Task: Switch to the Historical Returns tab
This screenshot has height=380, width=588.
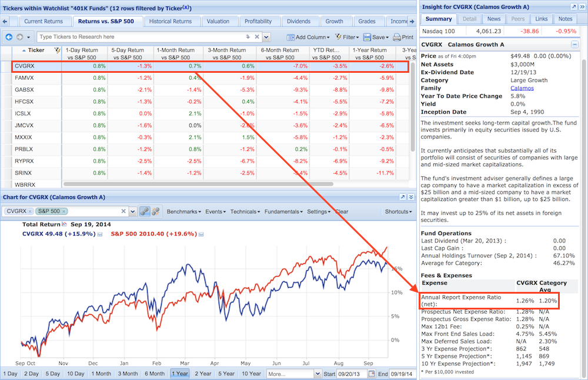Action: point(171,21)
